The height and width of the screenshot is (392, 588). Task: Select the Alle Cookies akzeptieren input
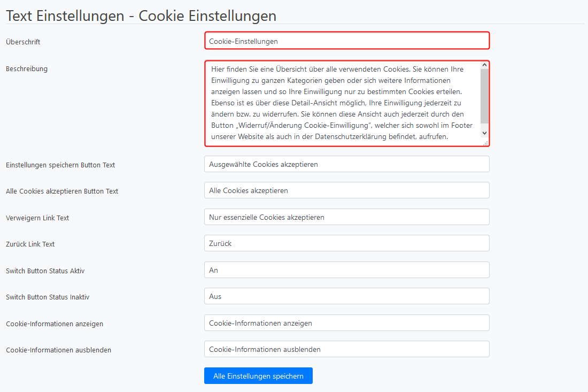point(347,190)
